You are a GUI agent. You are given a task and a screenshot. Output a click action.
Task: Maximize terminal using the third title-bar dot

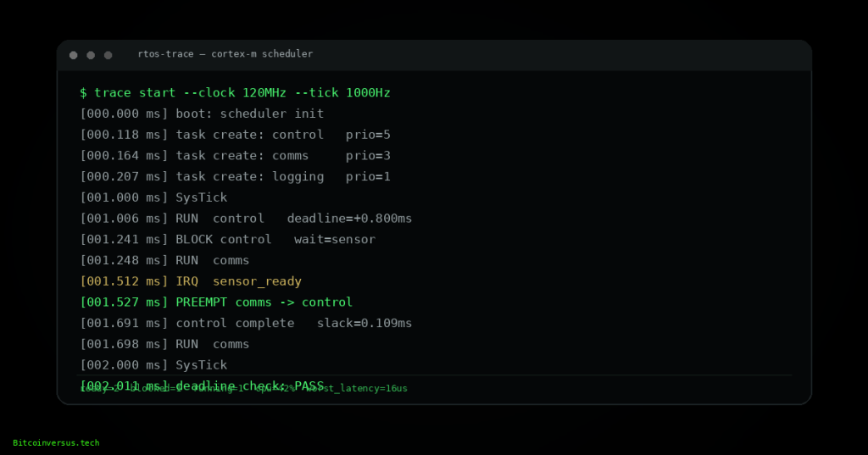(108, 55)
